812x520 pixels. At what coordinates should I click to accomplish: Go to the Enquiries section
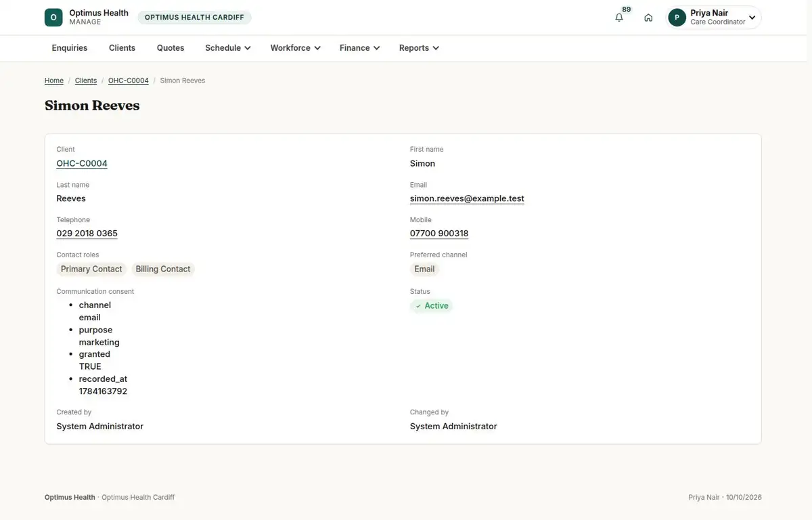(x=70, y=48)
